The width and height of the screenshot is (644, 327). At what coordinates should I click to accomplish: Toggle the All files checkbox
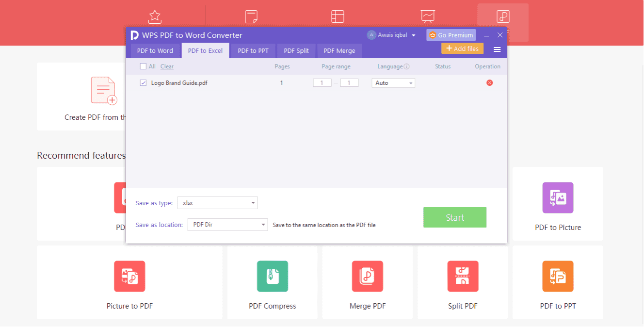(x=143, y=66)
